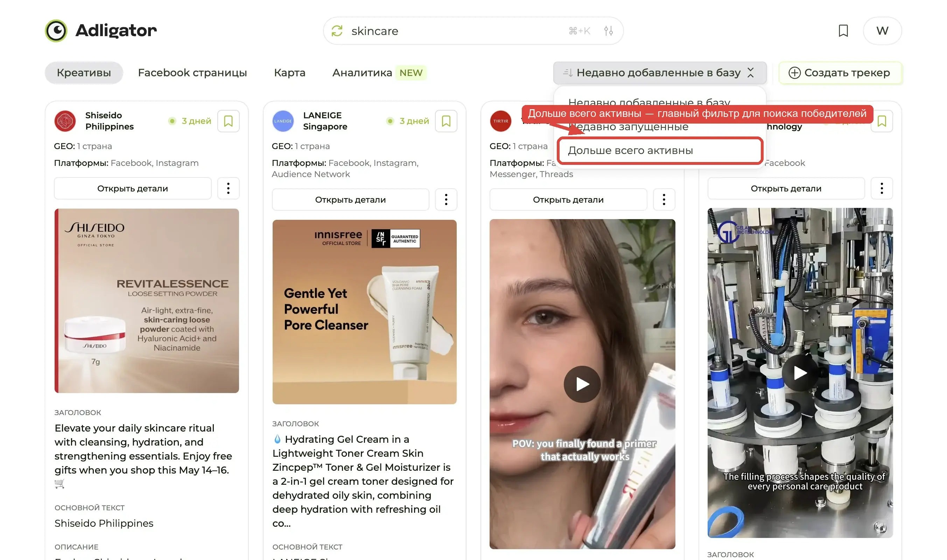Play the TIRTIR primer video
This screenshot has width=947, height=560.
(x=582, y=384)
